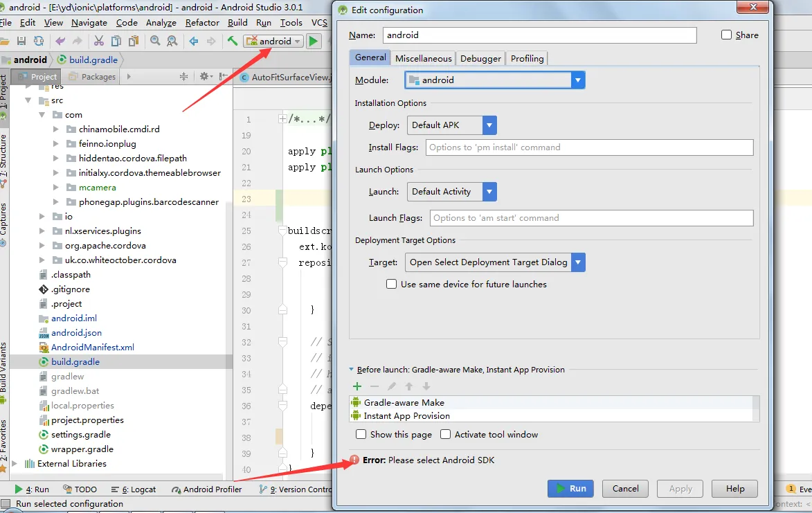Click the Install Flags input field
Screen dimensions: 812x513
pyautogui.click(x=589, y=147)
